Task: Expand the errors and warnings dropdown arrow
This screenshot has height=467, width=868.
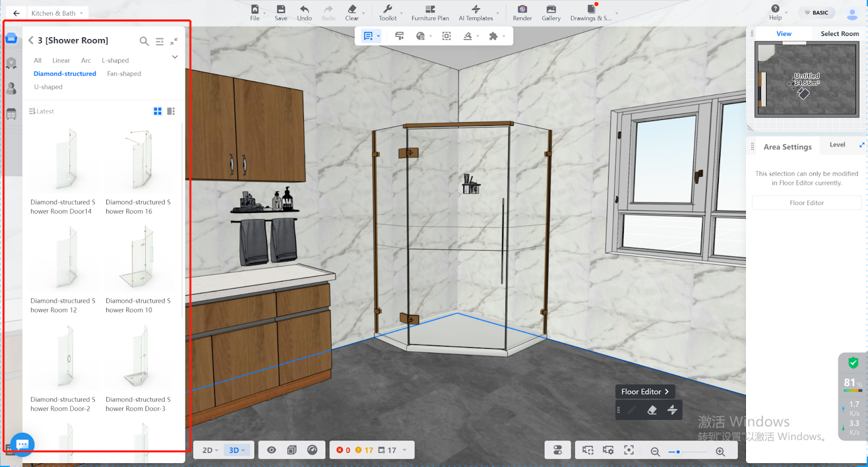Action: click(405, 450)
